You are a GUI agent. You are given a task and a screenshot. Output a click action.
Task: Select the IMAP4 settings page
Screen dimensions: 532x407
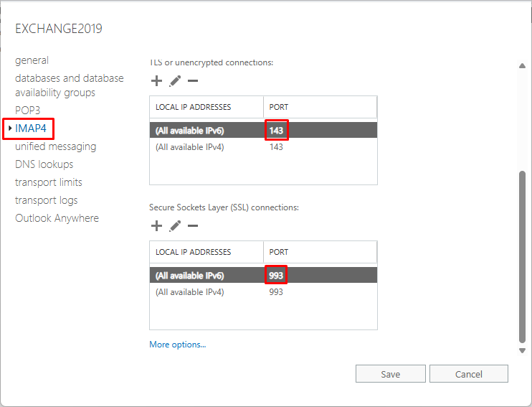click(31, 128)
